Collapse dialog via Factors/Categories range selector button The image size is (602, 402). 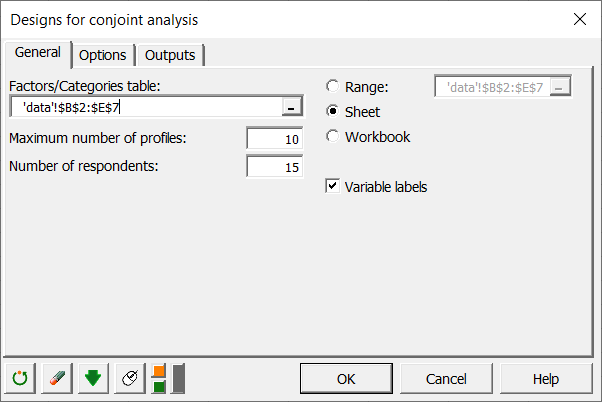290,107
